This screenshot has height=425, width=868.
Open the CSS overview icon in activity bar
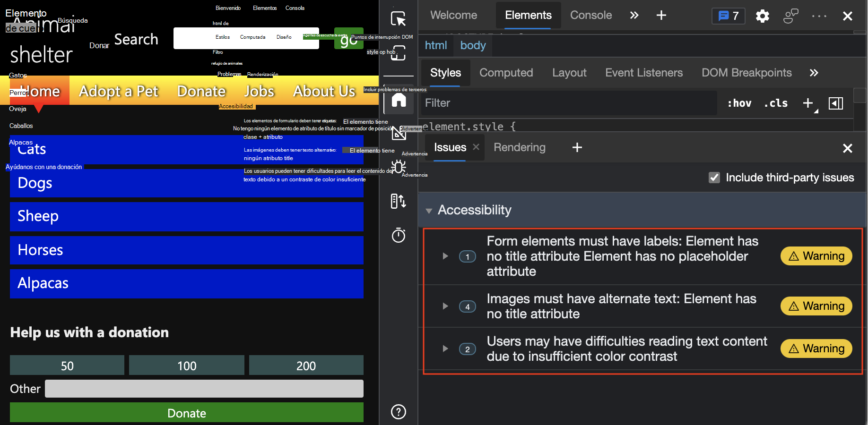399,133
